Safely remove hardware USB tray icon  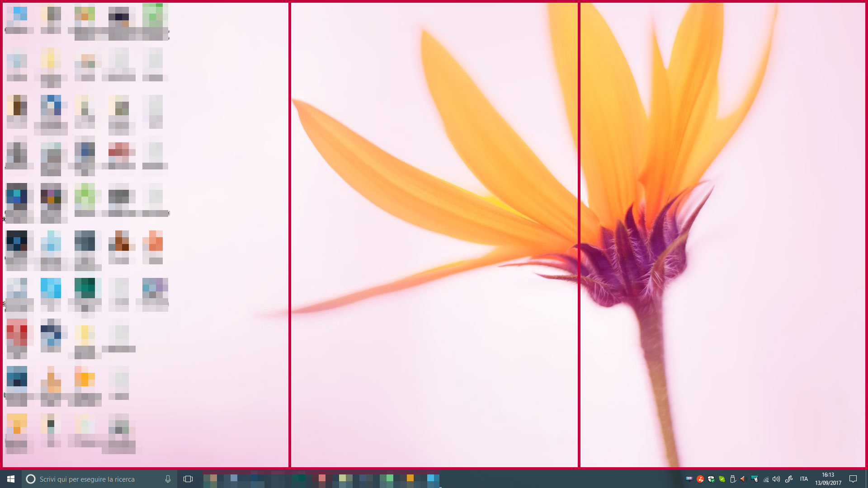[733, 479]
